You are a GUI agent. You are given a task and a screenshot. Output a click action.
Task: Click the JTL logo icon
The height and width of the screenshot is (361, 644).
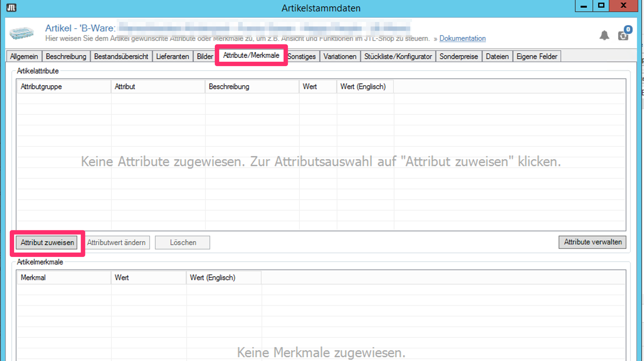(11, 7)
